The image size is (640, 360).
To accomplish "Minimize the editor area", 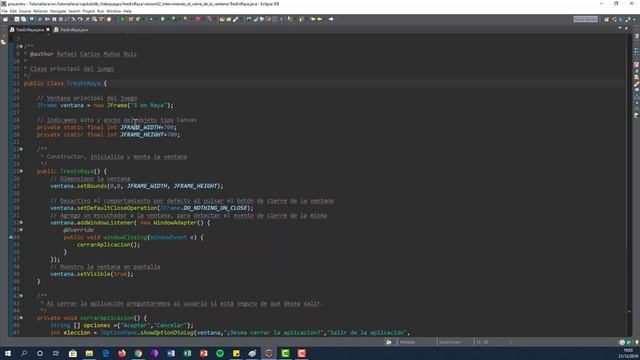I will tap(620, 28).
